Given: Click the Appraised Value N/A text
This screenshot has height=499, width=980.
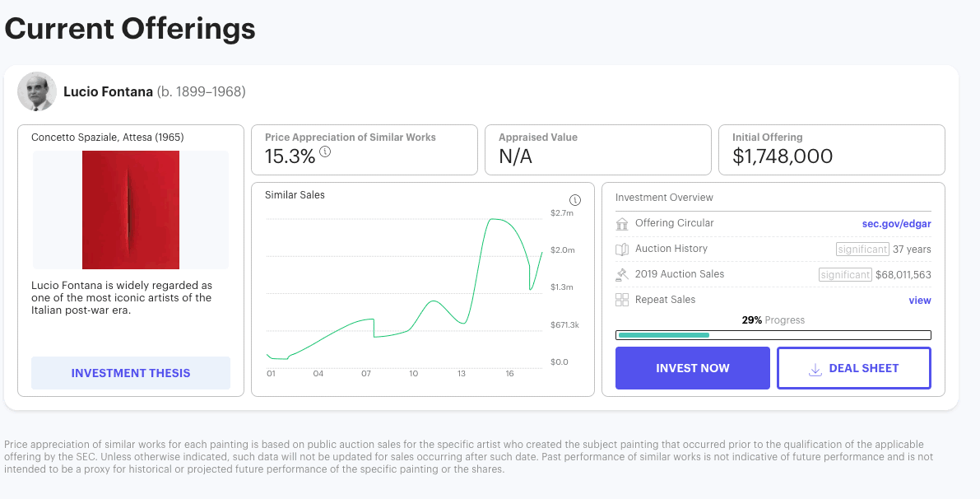Looking at the screenshot, I should (x=516, y=156).
